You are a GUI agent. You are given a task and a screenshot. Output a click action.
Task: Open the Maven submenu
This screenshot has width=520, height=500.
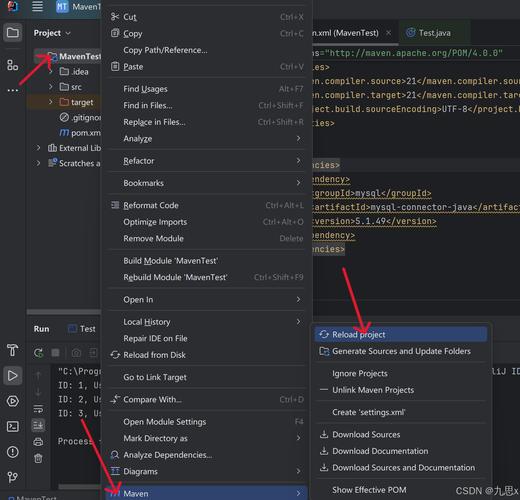207,493
